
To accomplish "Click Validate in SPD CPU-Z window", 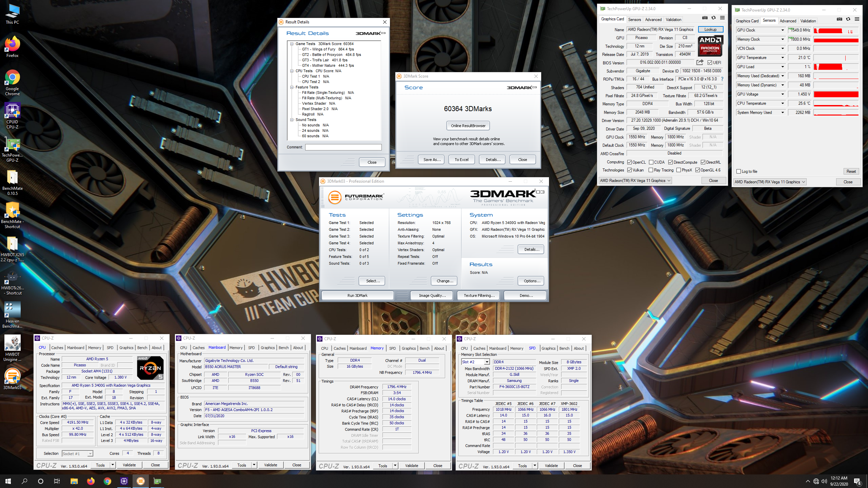I will click(551, 466).
